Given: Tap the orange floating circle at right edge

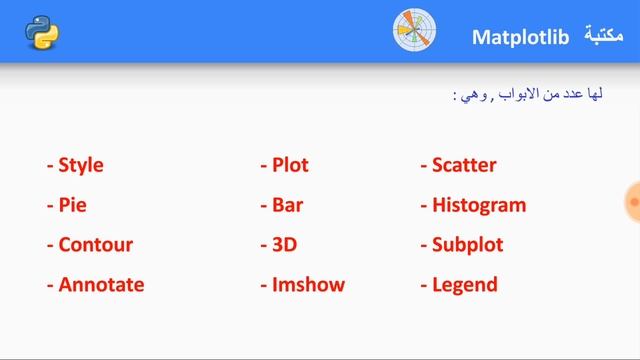Looking at the screenshot, I should tap(633, 202).
